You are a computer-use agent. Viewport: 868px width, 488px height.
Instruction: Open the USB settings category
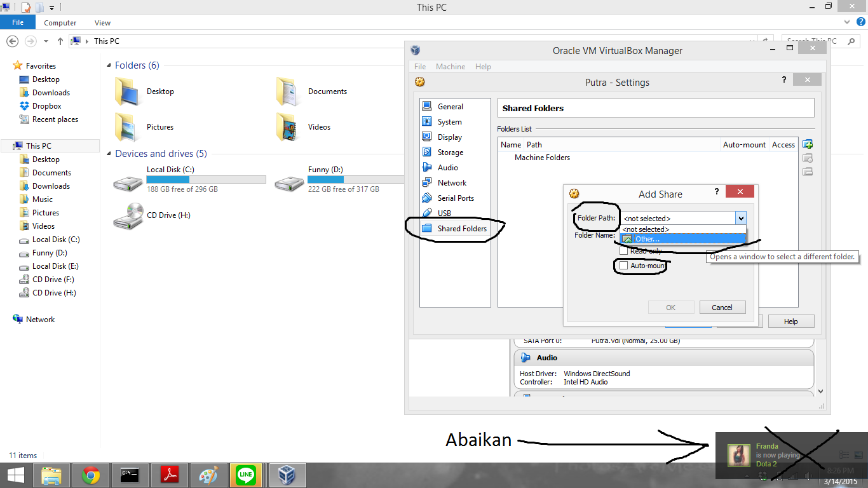point(444,213)
